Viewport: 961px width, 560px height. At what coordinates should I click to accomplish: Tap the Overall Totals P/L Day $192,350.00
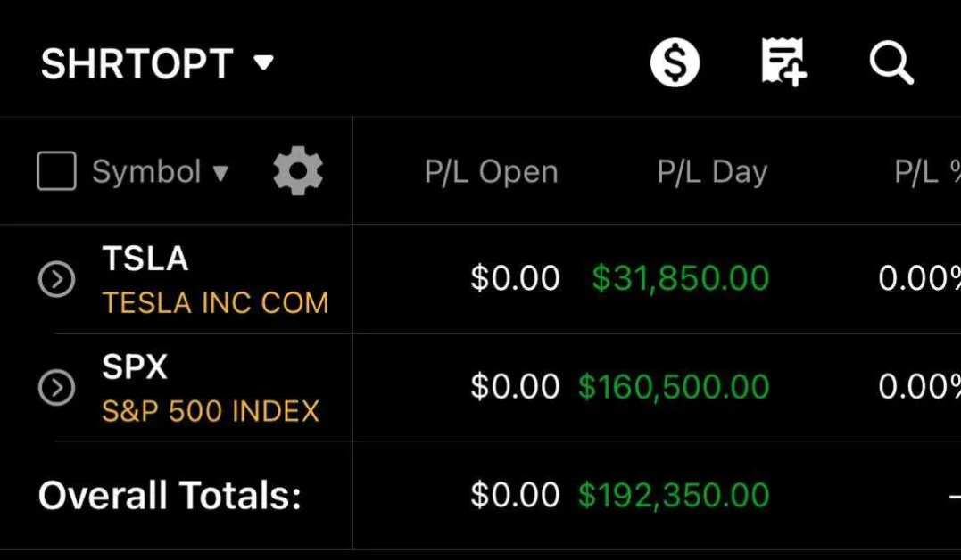pyautogui.click(x=674, y=495)
